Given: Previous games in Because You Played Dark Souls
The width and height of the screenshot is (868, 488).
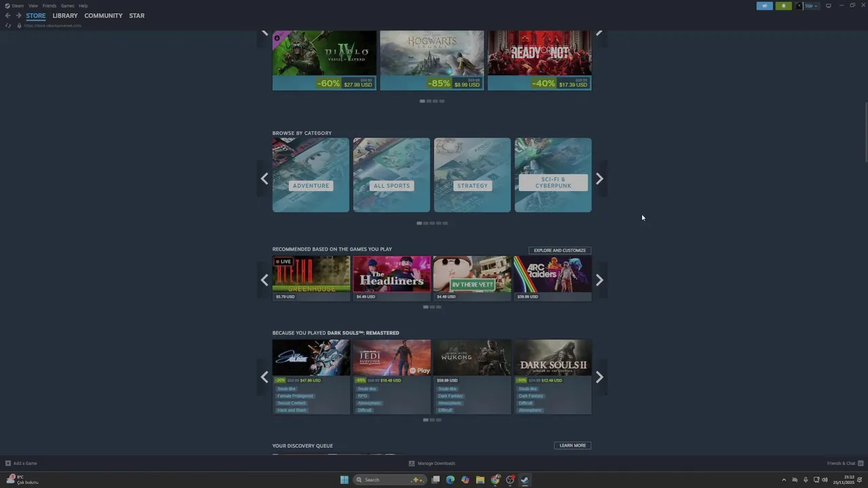Looking at the screenshot, I should pyautogui.click(x=264, y=378).
